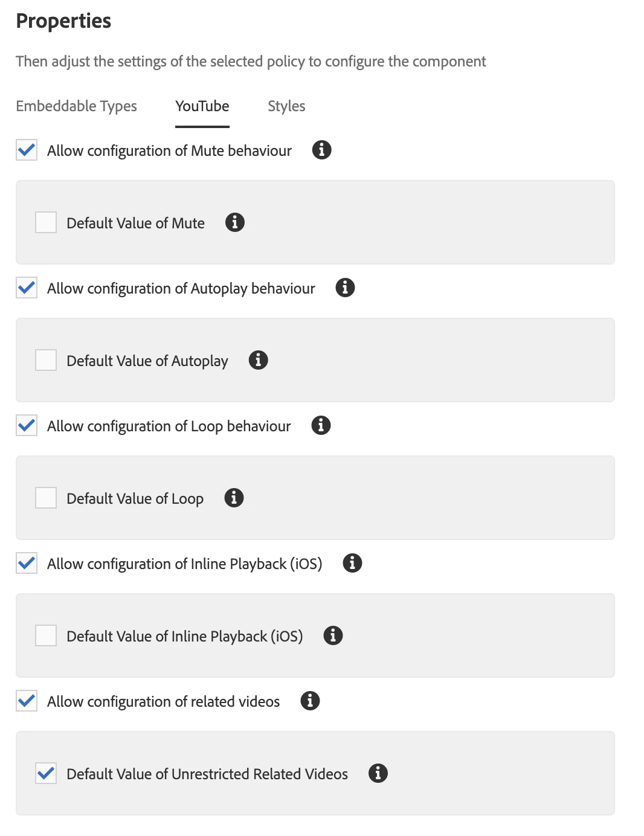Screen dimensions: 644x836
Task: Open info icon beside Loop behaviour configuration
Action: point(321,425)
